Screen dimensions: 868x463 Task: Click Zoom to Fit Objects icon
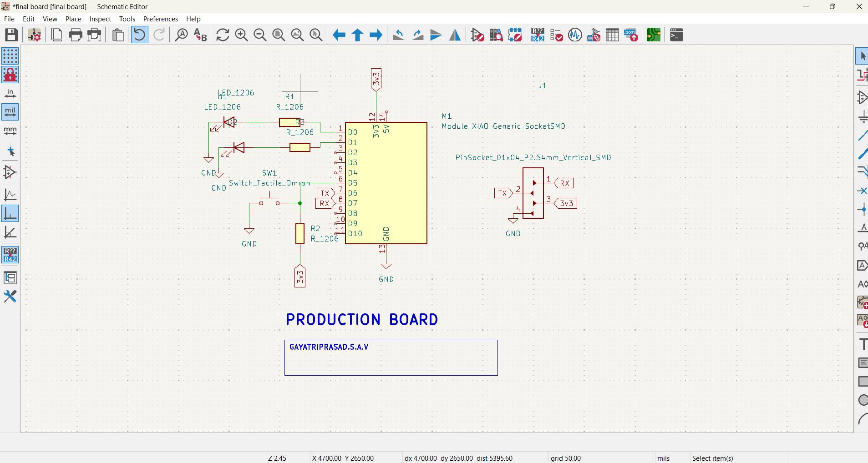(297, 35)
